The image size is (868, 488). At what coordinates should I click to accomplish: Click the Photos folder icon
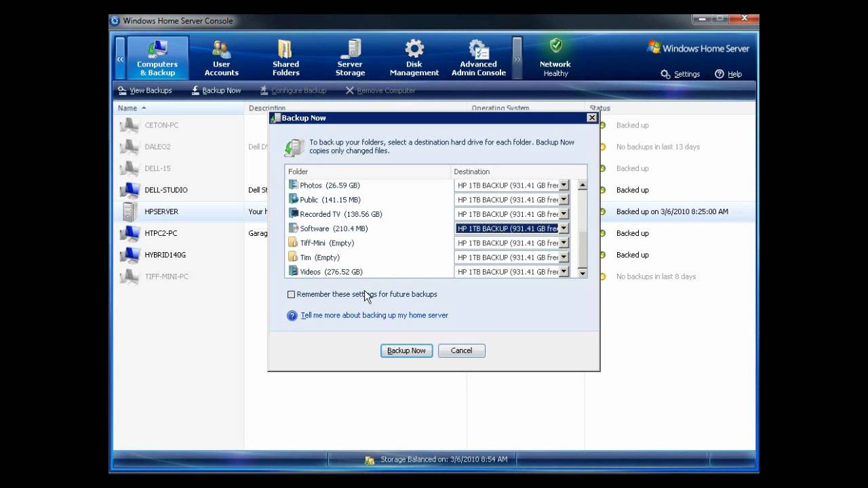[x=293, y=185]
